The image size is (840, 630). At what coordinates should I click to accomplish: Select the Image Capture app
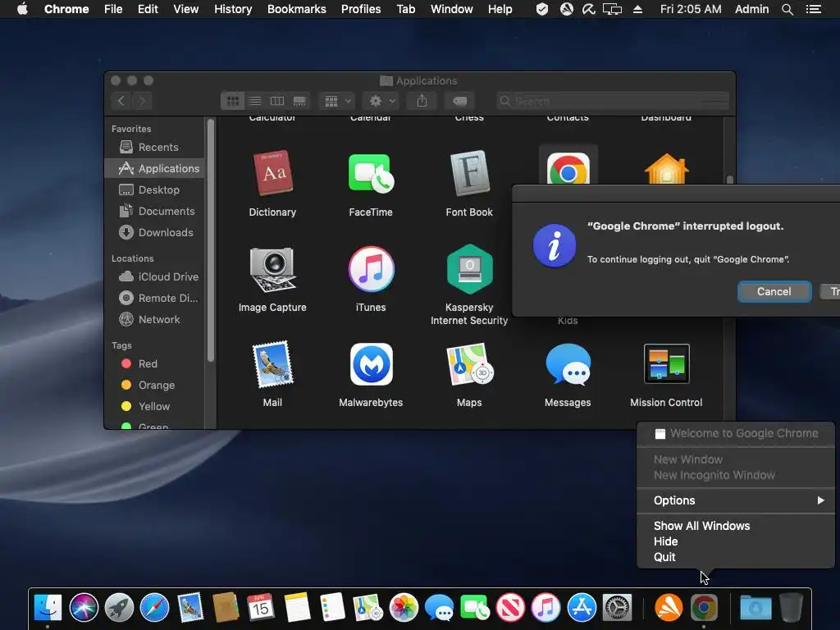tap(272, 269)
